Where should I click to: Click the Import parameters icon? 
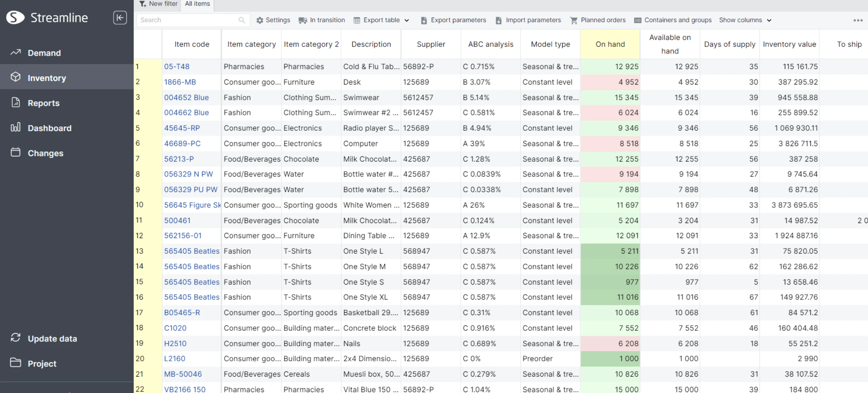[498, 20]
